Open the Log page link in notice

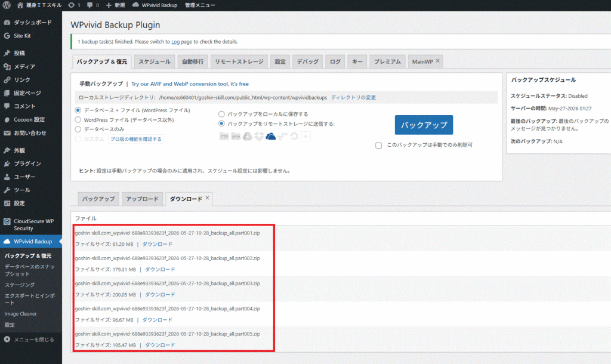(175, 42)
